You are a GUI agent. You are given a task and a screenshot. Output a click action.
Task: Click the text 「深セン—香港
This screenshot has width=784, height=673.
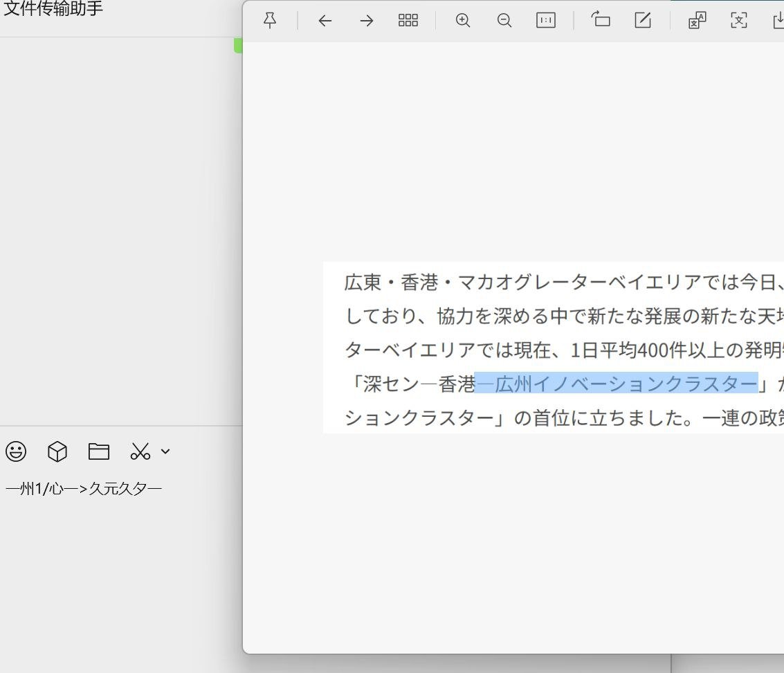pos(410,384)
